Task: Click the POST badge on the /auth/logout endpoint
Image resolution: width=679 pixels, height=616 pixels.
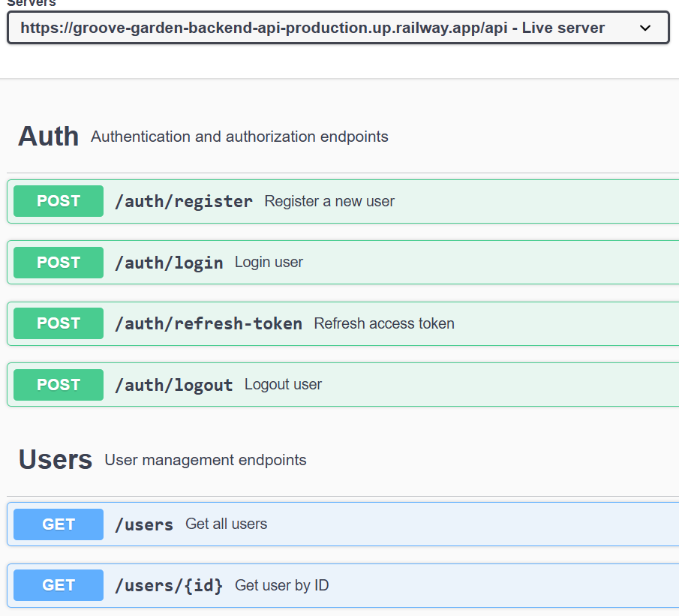Action: tap(58, 384)
